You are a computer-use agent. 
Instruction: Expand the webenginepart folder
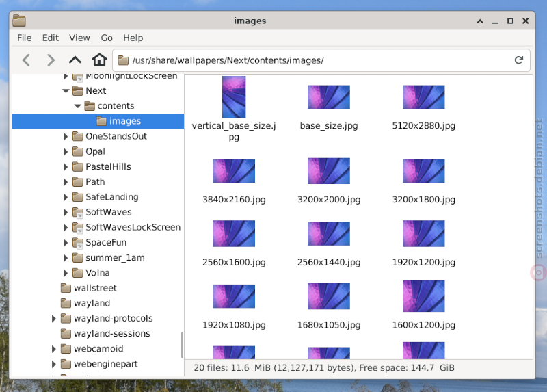coord(54,364)
